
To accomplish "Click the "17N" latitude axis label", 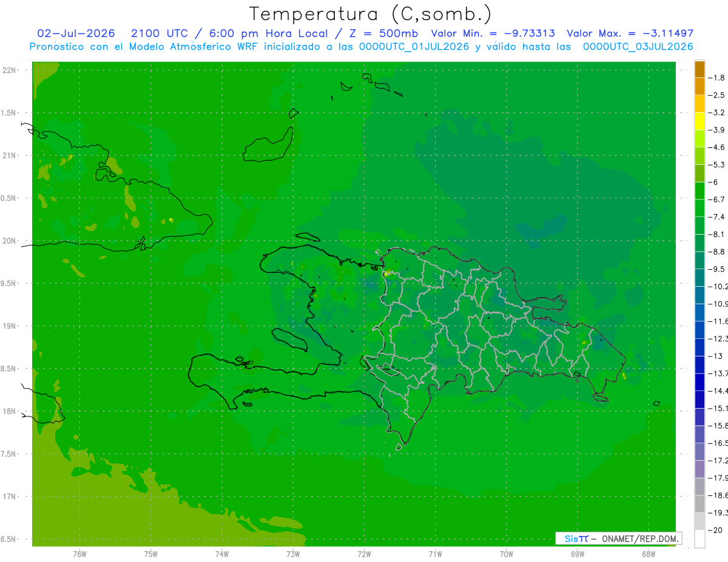I will point(10,497).
